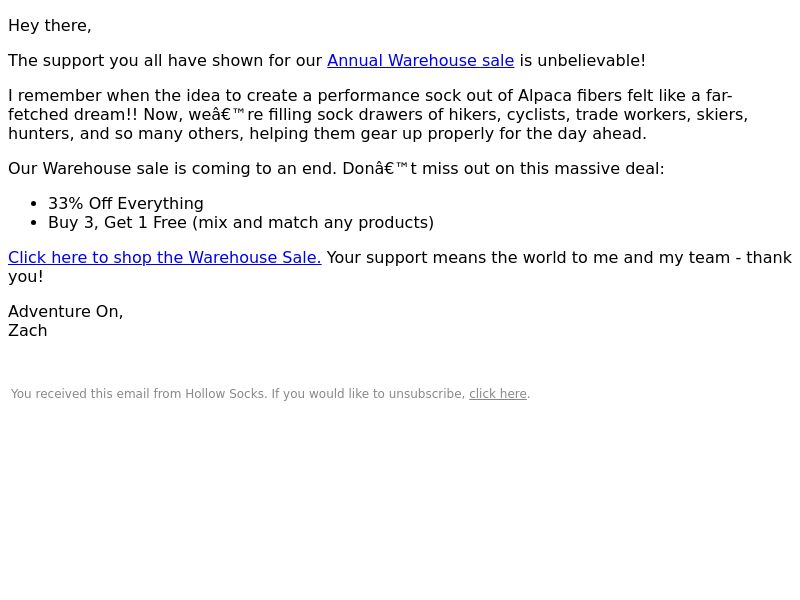Image resolution: width=800 pixels, height=600 pixels.
Task: Click 'Your support means the world' sentence
Action: (446, 258)
